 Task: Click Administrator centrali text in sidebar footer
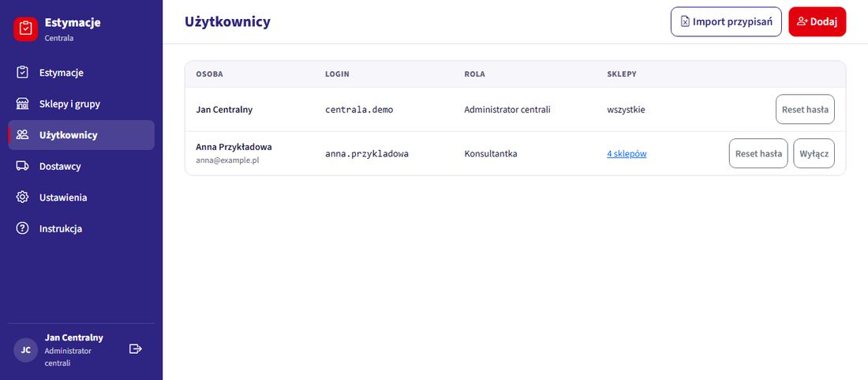(68, 357)
